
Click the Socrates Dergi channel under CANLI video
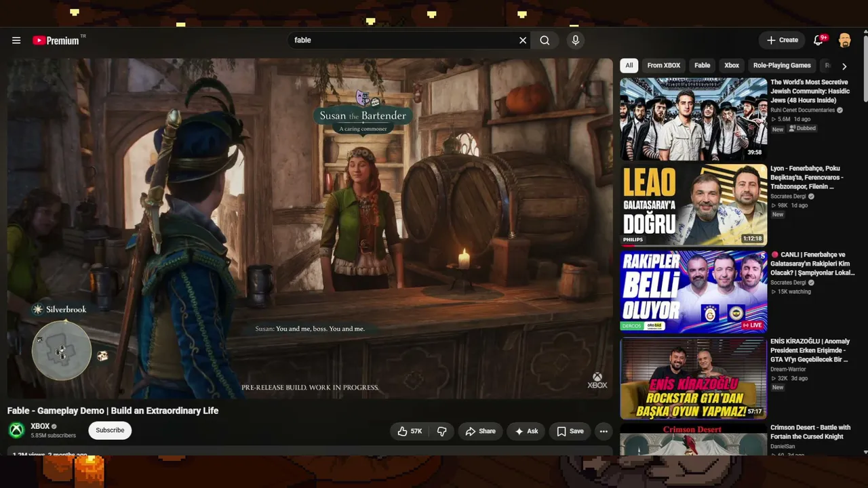(x=788, y=283)
